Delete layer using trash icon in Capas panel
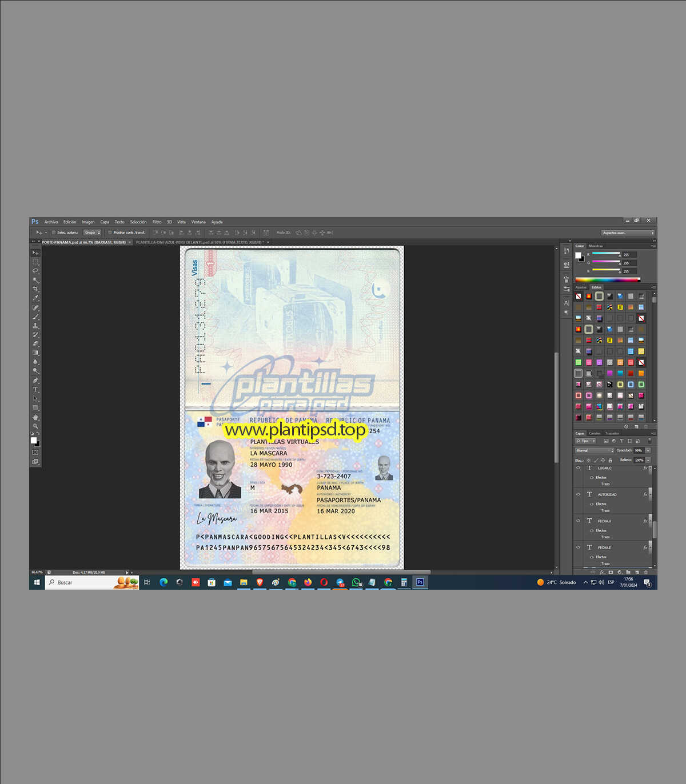 [646, 572]
